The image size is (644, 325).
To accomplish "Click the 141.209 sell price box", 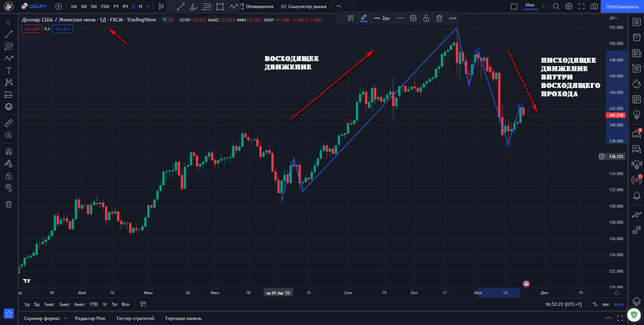I will pyautogui.click(x=31, y=29).
